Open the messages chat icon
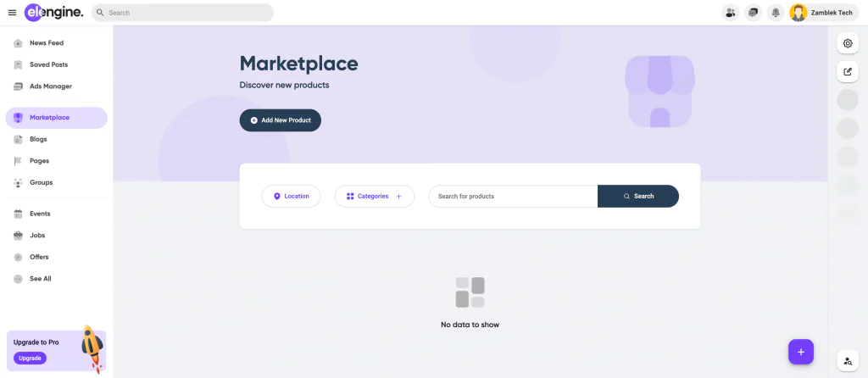Screen dimensions: 868x378 pos(753,13)
